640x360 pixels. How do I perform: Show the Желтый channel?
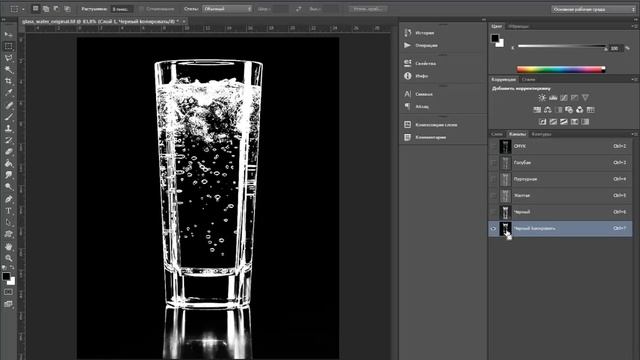tap(493, 196)
